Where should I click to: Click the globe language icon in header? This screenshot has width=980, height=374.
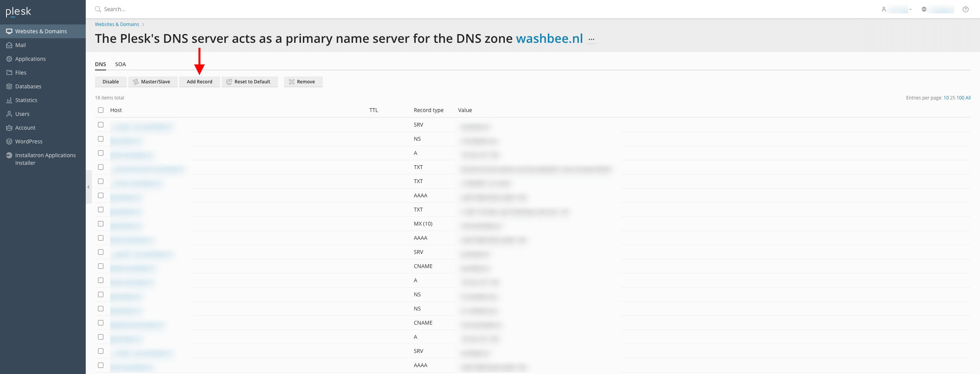click(924, 9)
